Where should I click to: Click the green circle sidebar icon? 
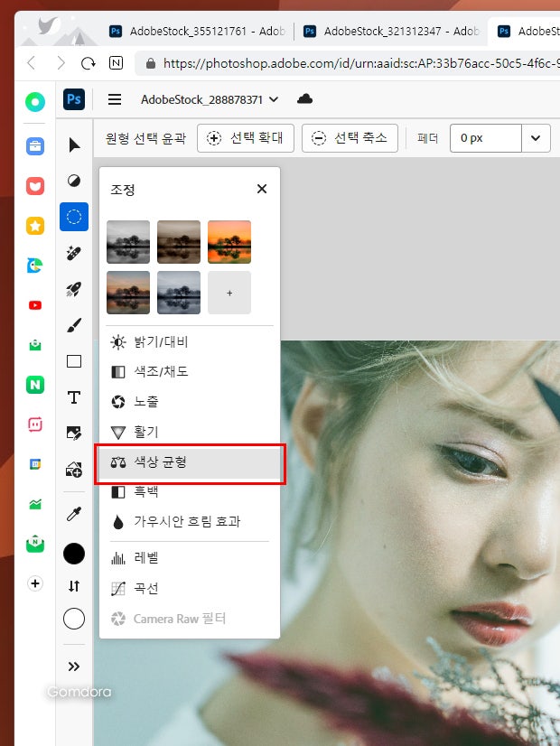35,102
